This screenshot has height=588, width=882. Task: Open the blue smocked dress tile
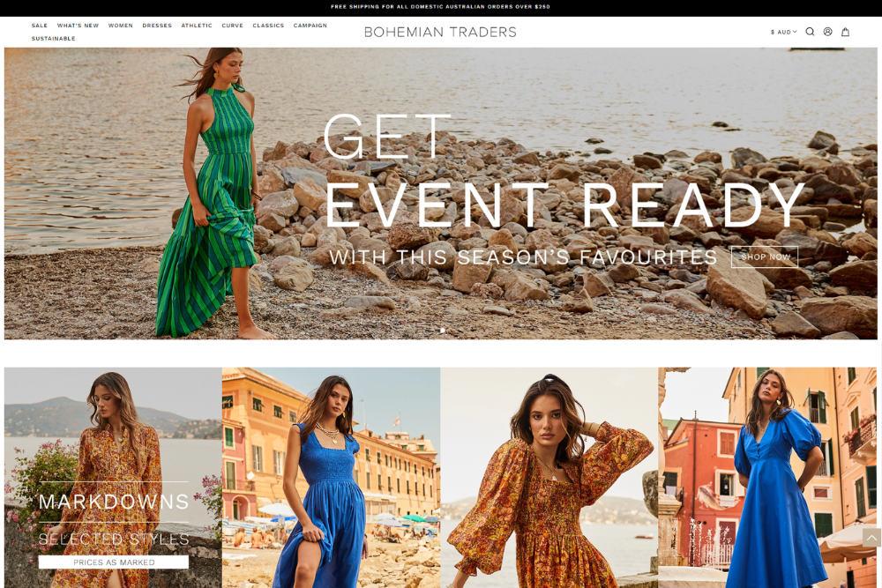(332, 478)
